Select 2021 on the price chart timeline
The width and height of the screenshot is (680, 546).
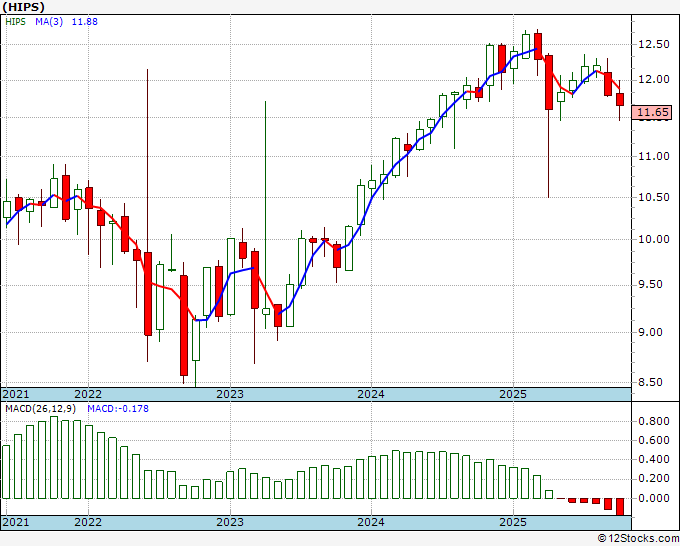pyautogui.click(x=16, y=394)
